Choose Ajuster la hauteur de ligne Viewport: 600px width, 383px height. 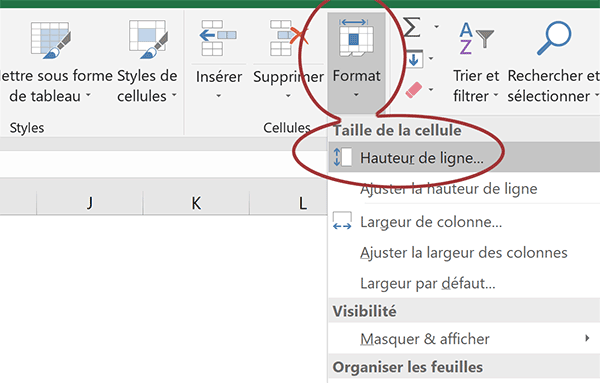[464, 189]
